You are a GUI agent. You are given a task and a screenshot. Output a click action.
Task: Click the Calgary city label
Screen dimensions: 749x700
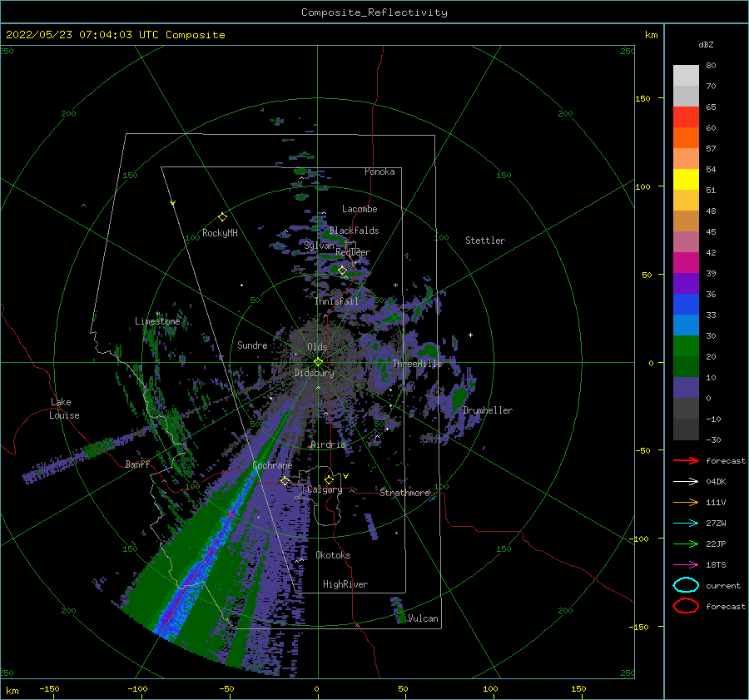325,489
